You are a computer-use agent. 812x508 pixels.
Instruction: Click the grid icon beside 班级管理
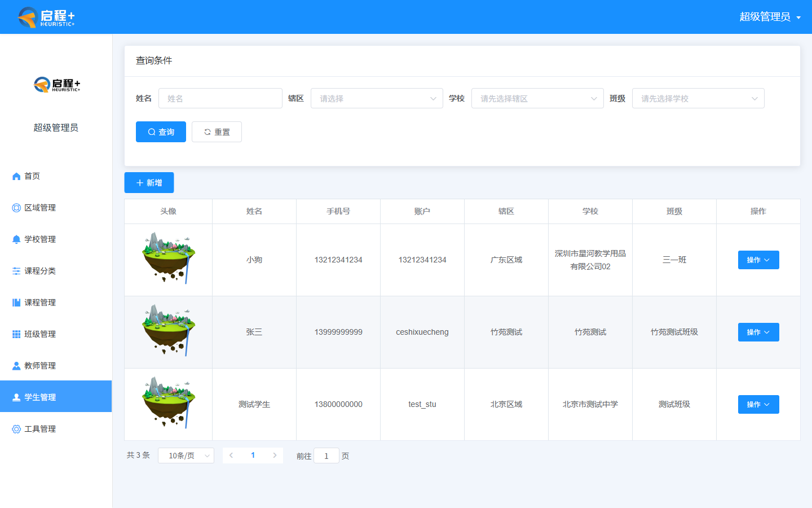tap(16, 334)
